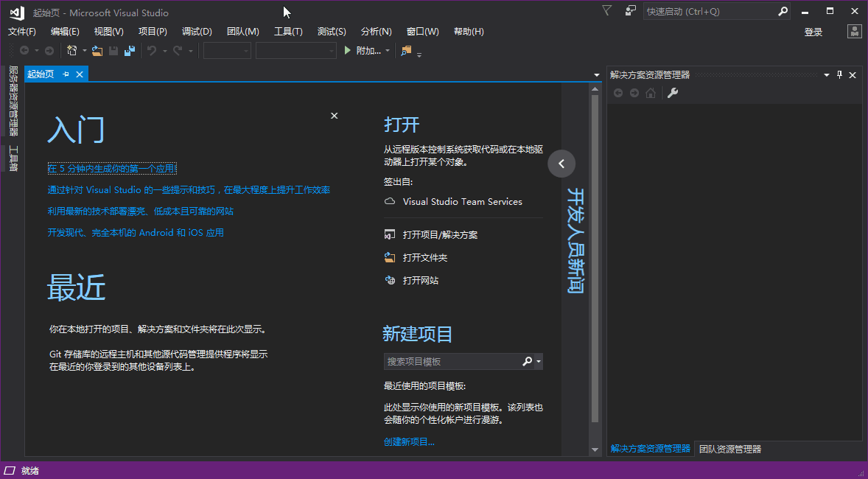
Task: Click the Home icon in Solution Explorer
Action: click(x=651, y=93)
